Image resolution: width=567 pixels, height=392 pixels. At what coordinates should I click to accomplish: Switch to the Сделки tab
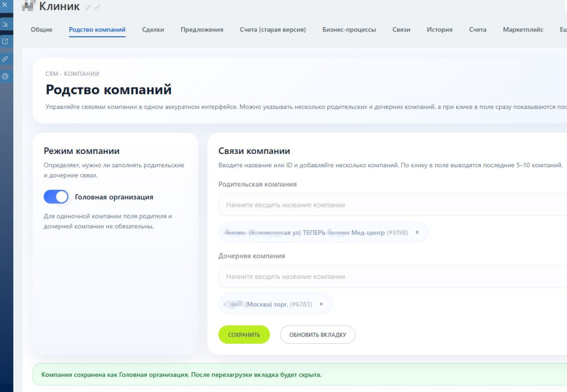[153, 30]
